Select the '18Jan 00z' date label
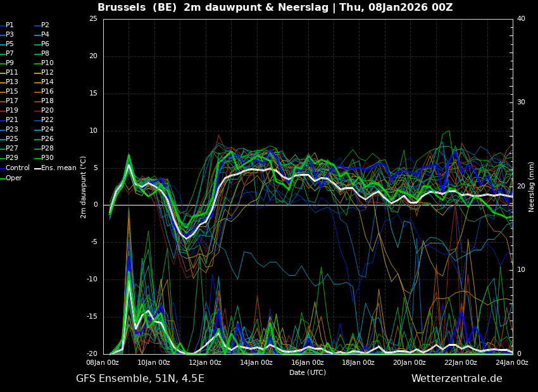The width and height of the screenshot is (538, 392). click(x=359, y=362)
